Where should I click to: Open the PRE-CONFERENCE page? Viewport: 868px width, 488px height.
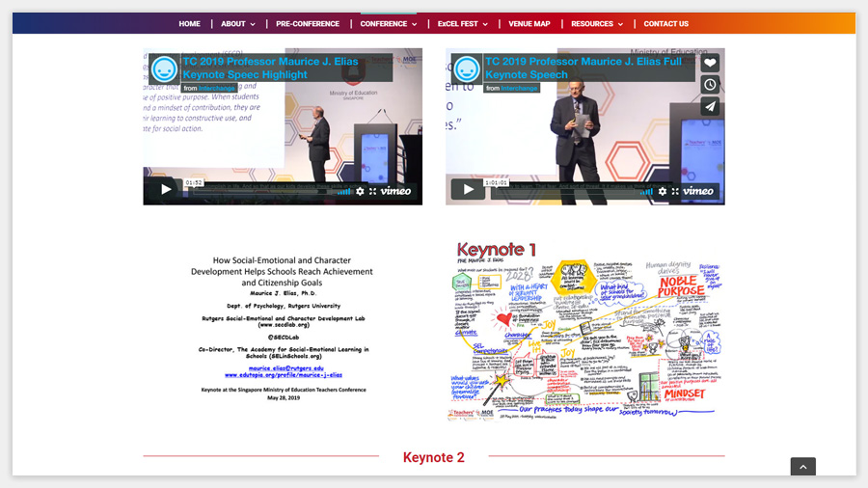tap(308, 24)
